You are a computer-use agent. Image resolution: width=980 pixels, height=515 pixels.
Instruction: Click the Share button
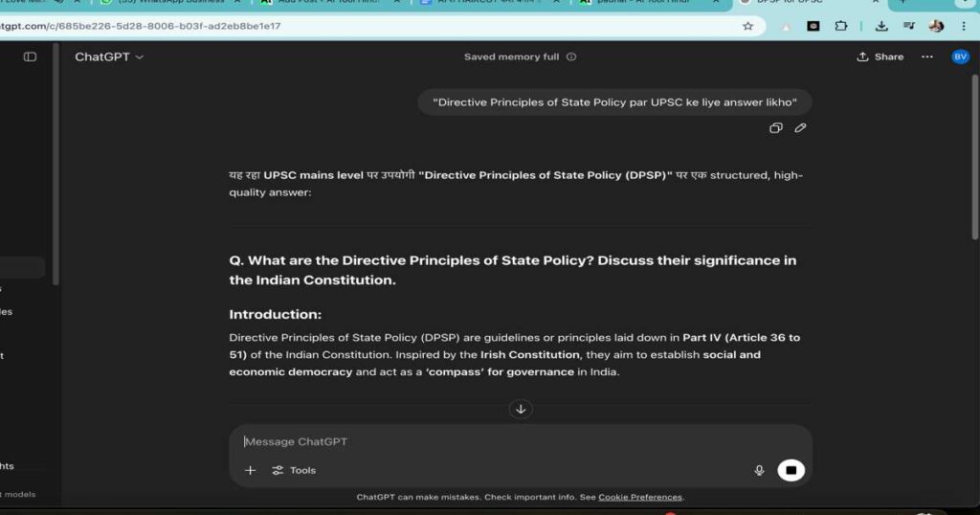pos(880,56)
